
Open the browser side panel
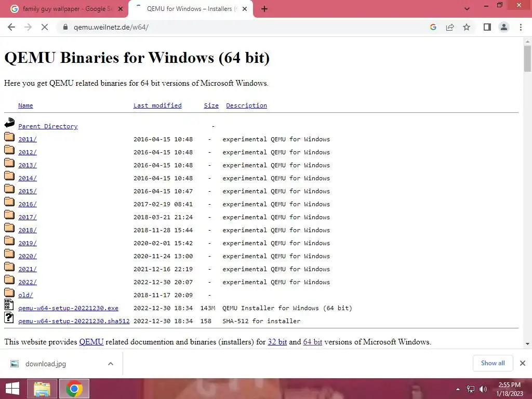487,27
